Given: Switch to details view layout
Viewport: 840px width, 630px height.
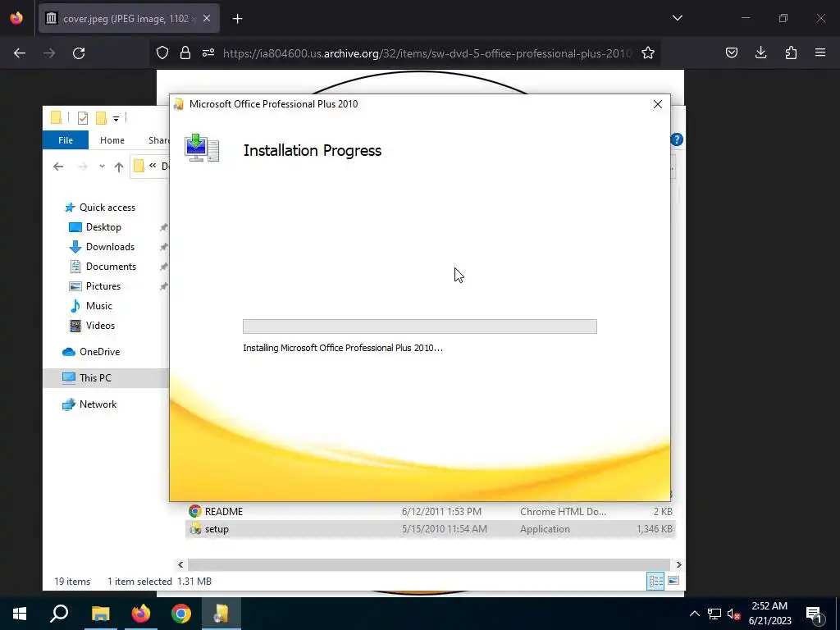Looking at the screenshot, I should click(x=655, y=582).
